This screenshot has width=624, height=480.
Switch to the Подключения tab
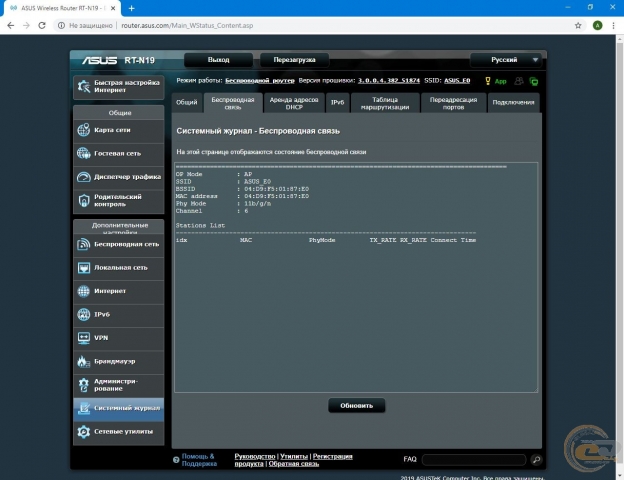tap(513, 102)
